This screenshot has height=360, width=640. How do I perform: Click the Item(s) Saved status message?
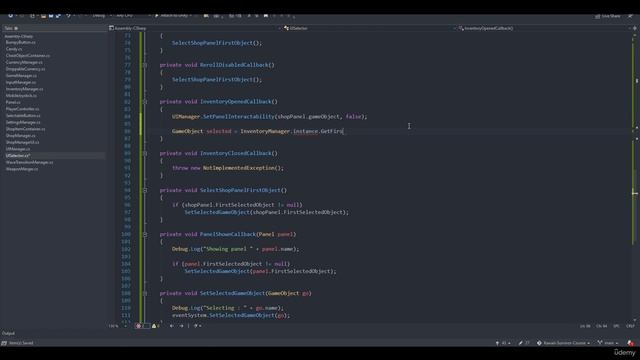[x=21, y=343]
